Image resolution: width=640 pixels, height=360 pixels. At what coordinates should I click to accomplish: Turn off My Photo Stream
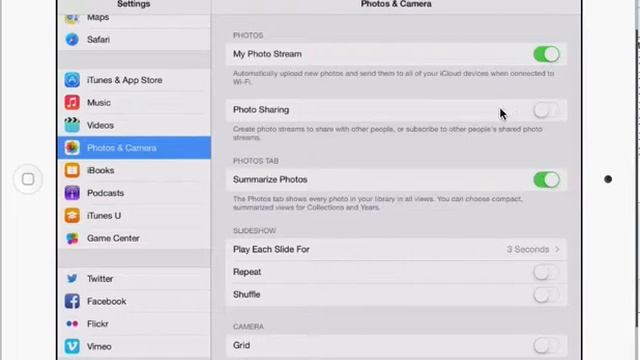click(546, 54)
